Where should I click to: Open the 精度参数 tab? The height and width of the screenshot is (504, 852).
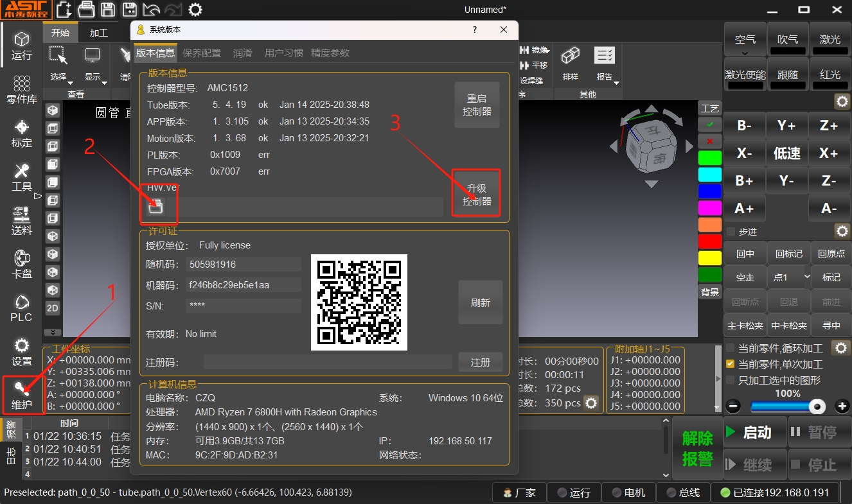[x=330, y=53]
